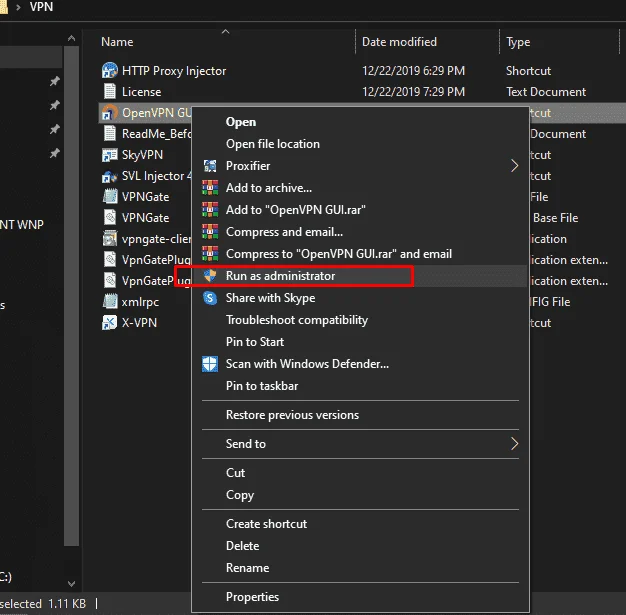Choose Open from the context menu
Viewport: 626px width, 615px height.
[241, 122]
